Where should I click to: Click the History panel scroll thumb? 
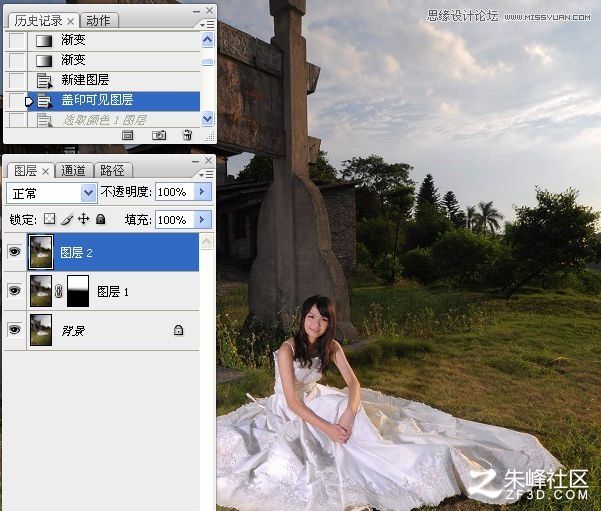click(x=207, y=62)
